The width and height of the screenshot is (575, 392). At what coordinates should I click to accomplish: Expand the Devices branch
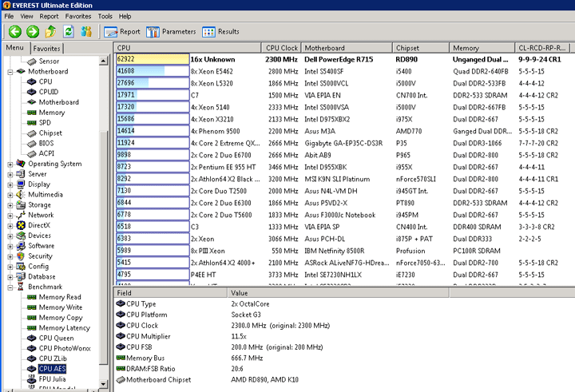(x=10, y=236)
